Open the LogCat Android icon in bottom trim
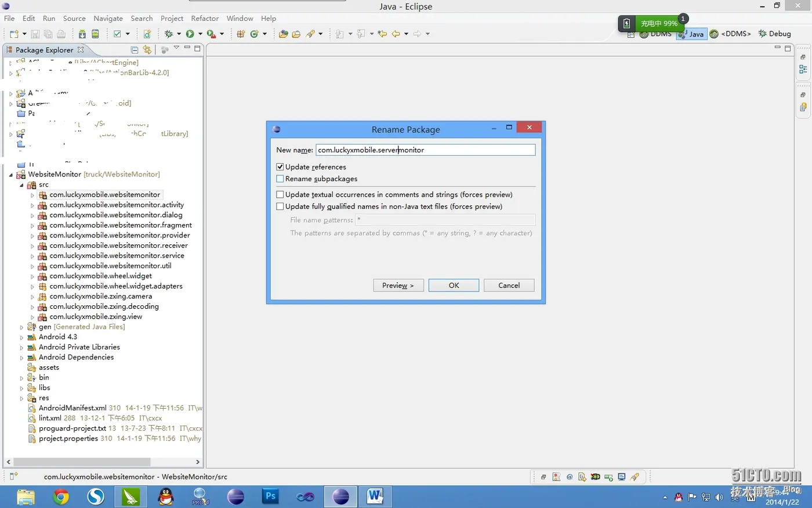Screen dimensions: 812x508 pos(595,477)
